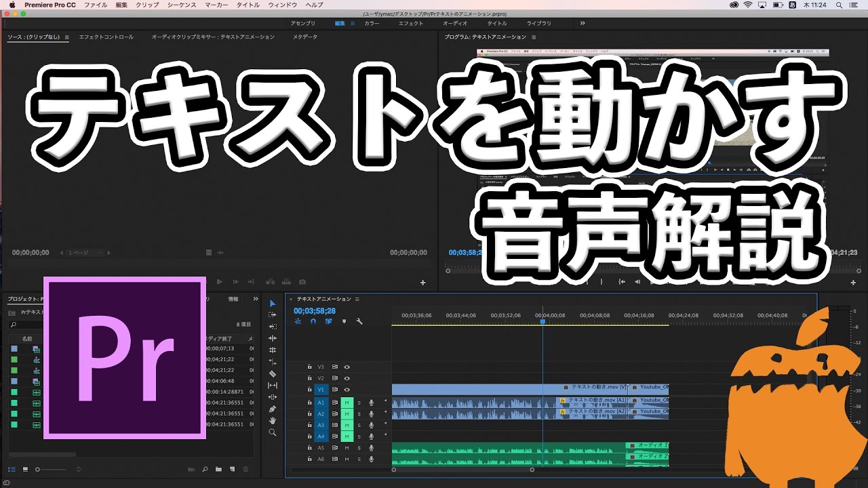
Task: Select the Zoom magnifier tool
Action: 273,432
